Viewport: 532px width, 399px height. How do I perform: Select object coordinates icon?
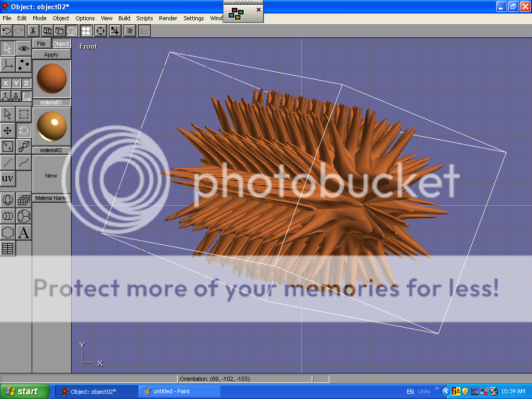(x=16, y=96)
